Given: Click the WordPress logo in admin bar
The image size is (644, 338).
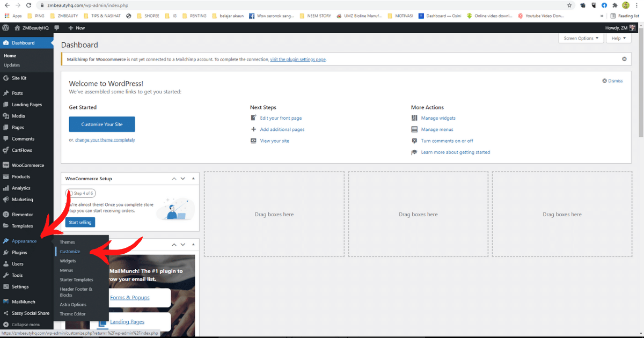Looking at the screenshot, I should (6, 27).
